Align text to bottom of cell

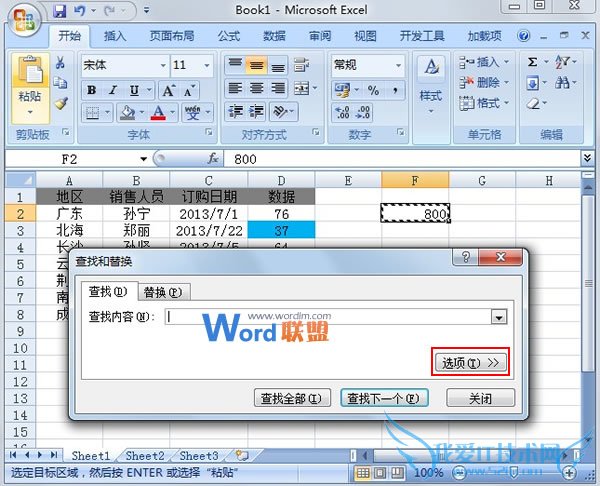tap(278, 65)
